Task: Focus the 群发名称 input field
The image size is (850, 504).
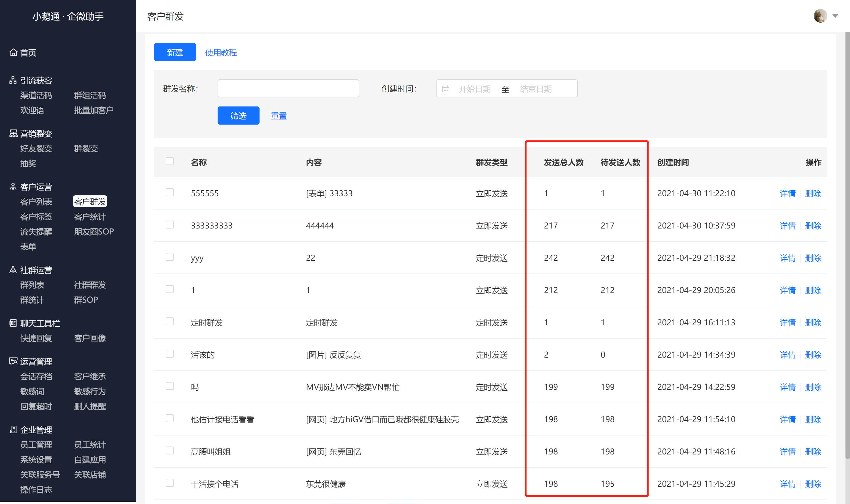Action: click(x=288, y=88)
